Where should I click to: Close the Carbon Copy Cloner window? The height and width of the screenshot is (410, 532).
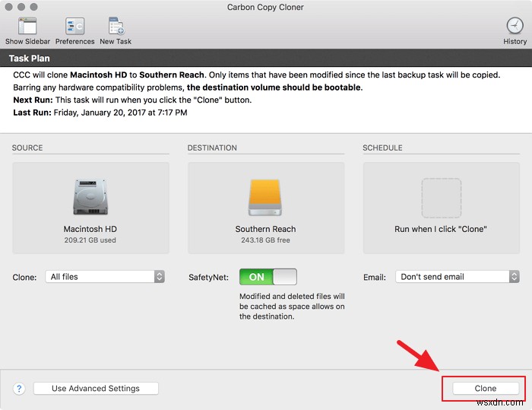9,7
